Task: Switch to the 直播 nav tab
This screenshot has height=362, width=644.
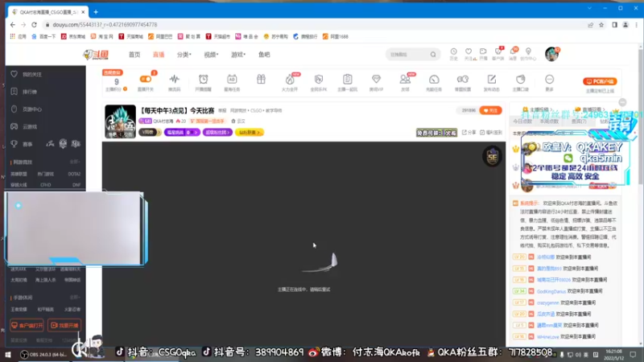Action: tap(159, 55)
